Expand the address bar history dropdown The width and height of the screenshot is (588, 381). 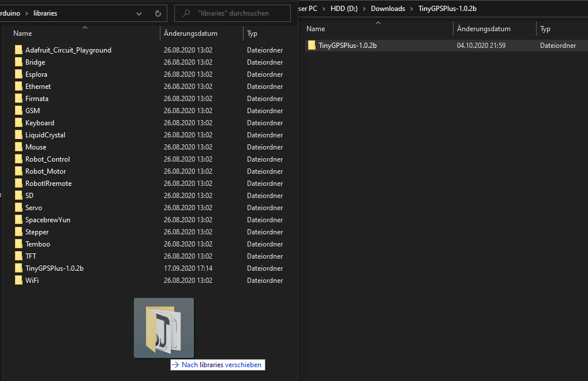pos(139,13)
